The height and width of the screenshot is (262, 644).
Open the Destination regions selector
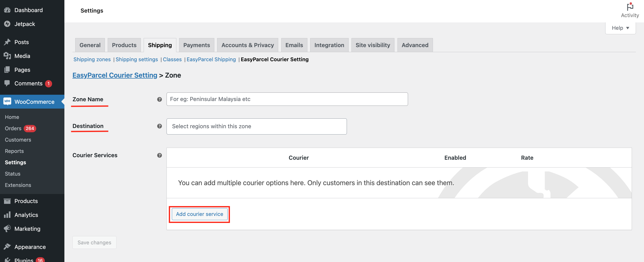(257, 126)
